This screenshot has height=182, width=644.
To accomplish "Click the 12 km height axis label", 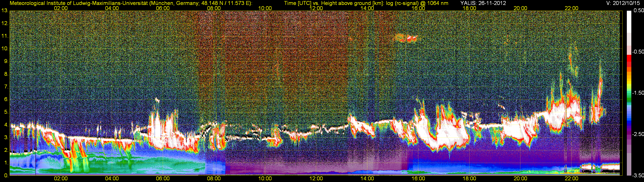I will pyautogui.click(x=5, y=23).
